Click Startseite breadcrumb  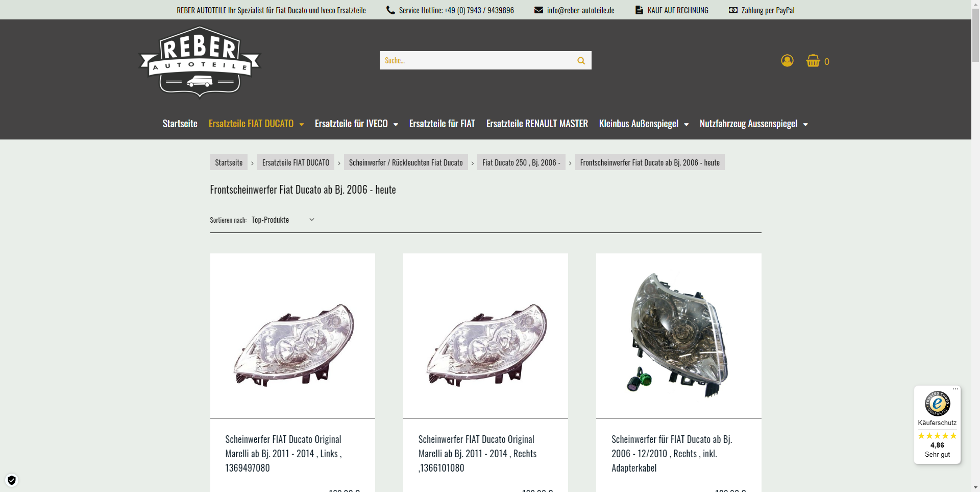[229, 162]
